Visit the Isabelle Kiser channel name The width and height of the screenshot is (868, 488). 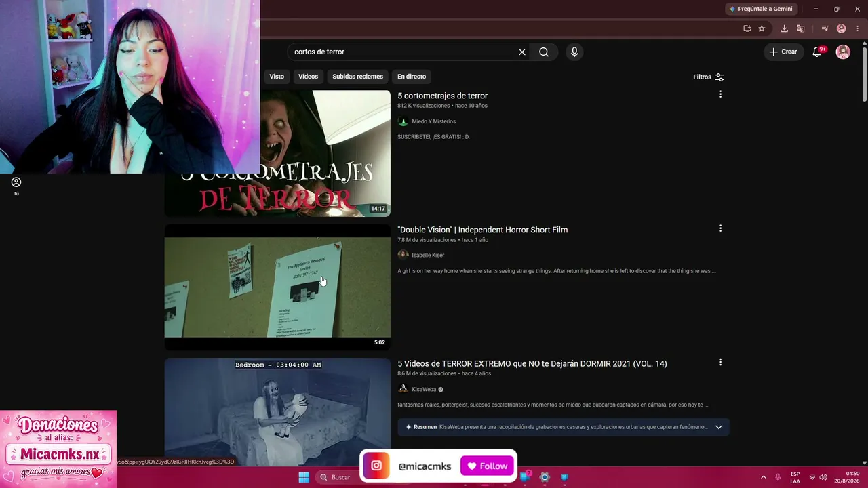(428, 256)
